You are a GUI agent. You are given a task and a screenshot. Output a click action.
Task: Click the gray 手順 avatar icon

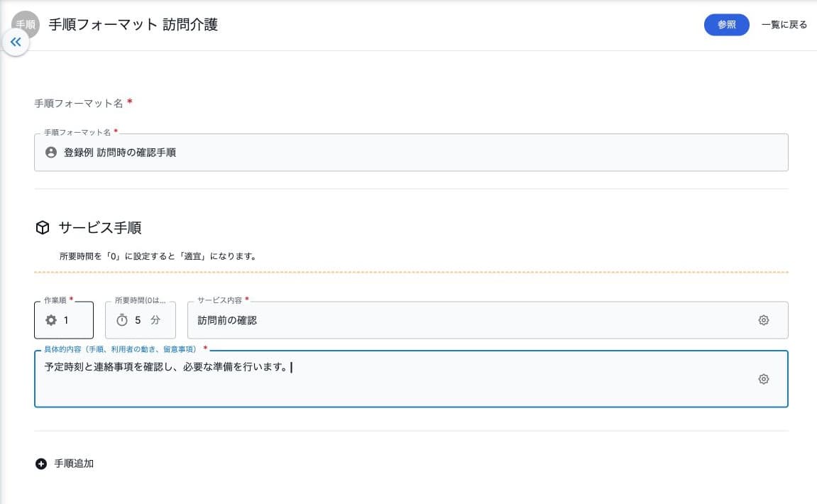[x=26, y=23]
